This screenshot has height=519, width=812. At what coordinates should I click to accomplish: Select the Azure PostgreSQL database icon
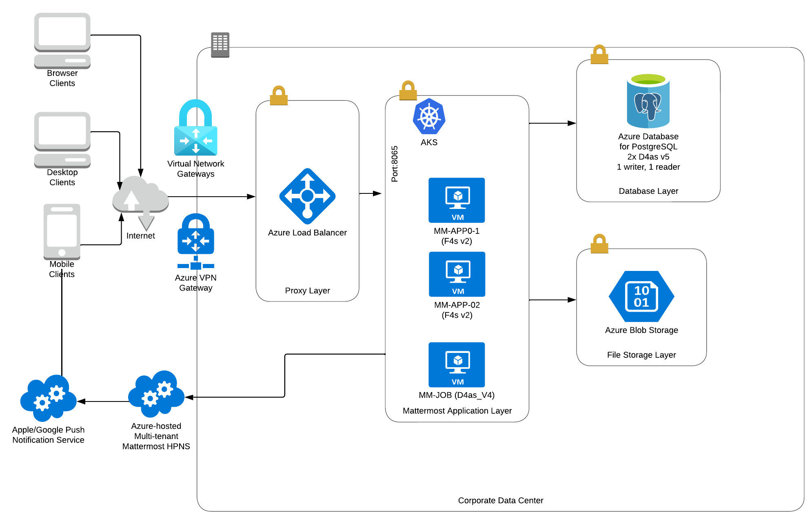pos(648,101)
